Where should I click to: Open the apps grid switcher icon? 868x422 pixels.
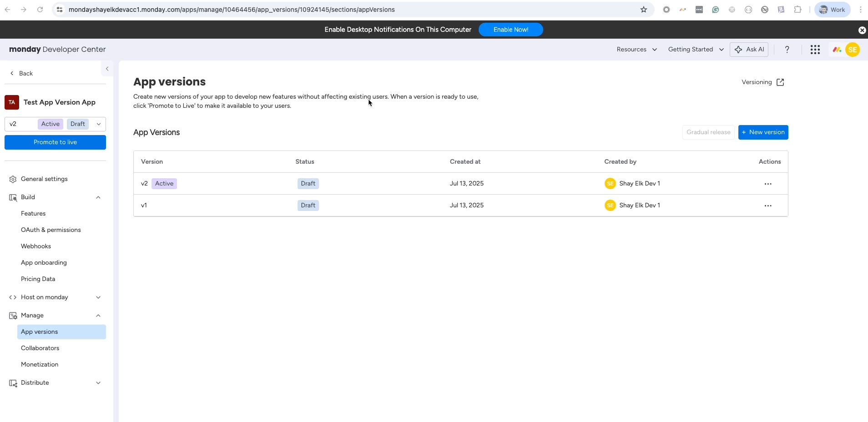815,50
